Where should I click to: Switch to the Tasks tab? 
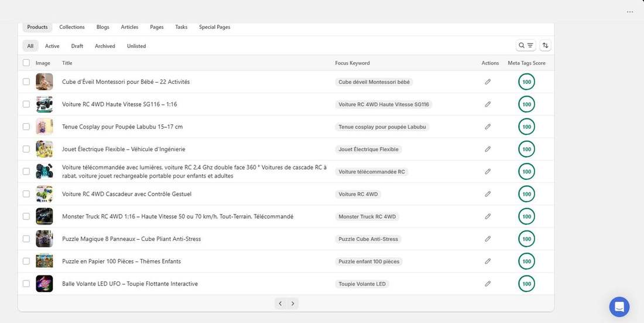pyautogui.click(x=181, y=27)
